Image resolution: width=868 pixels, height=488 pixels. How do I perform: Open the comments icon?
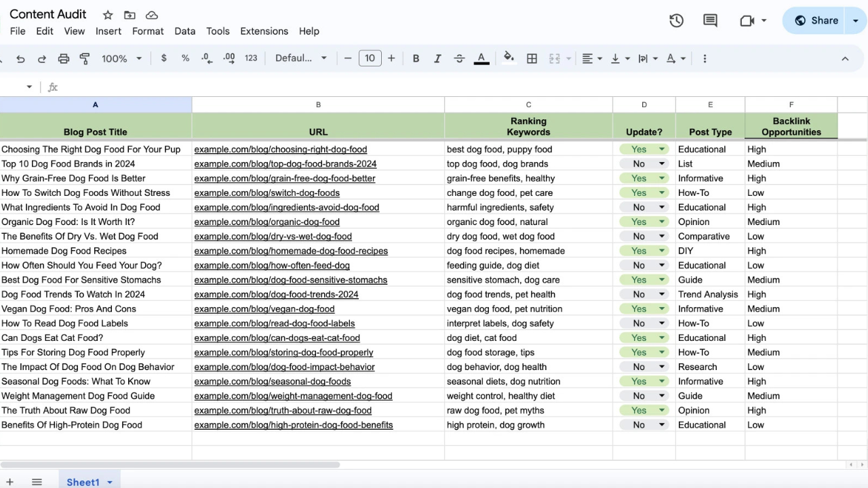click(710, 20)
